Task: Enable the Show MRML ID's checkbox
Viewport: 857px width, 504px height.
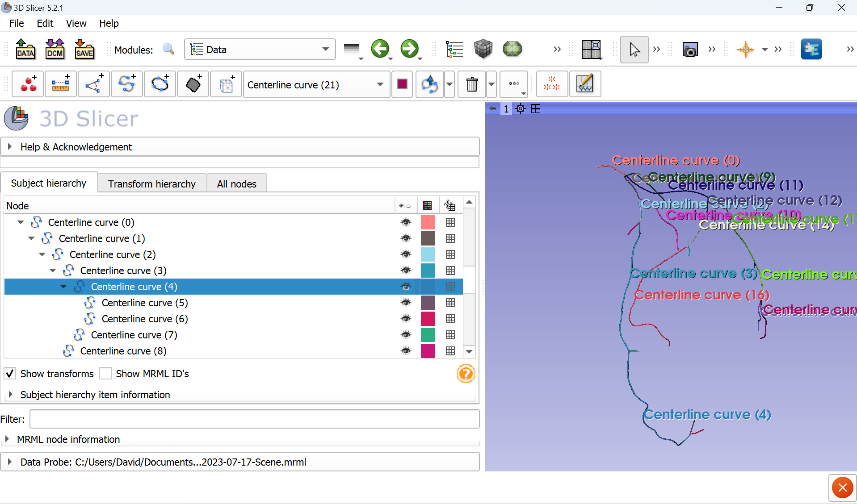Action: pyautogui.click(x=105, y=373)
